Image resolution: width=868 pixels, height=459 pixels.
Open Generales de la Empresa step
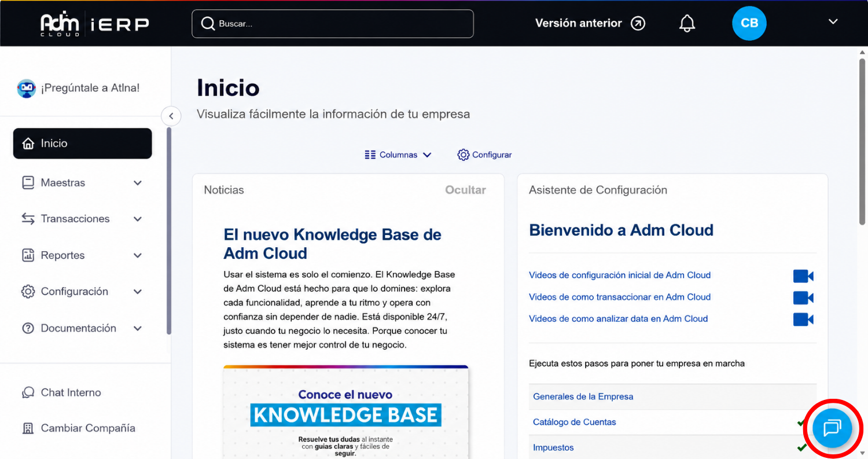[583, 396]
